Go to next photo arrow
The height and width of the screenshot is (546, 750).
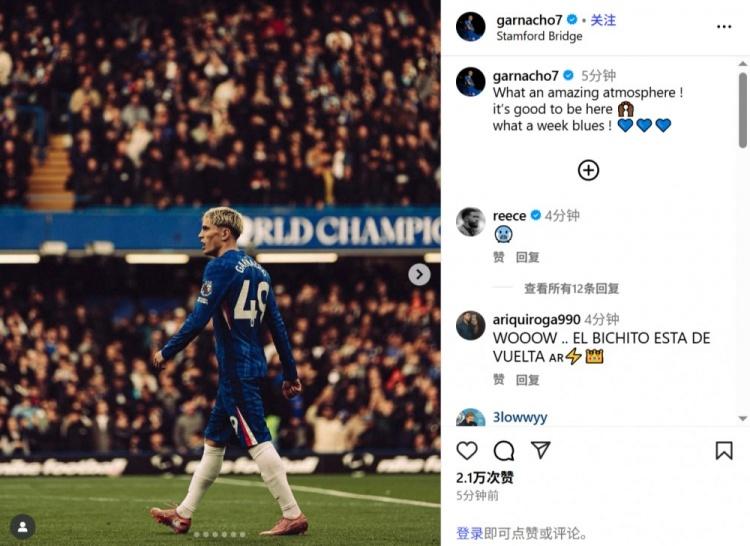[419, 274]
